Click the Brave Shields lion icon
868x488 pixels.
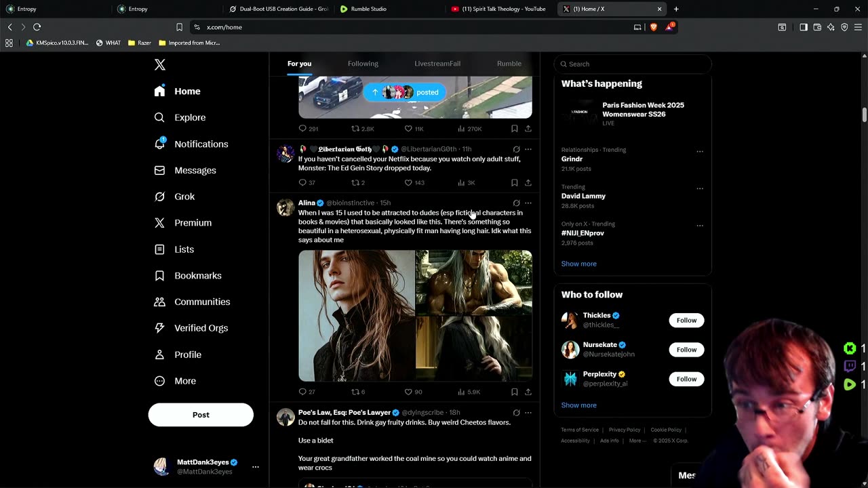coord(654,27)
